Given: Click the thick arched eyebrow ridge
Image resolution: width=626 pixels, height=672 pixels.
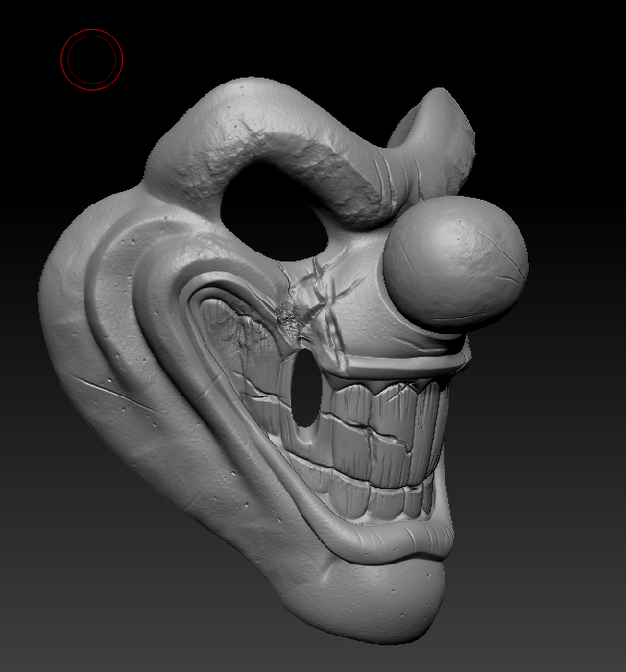Looking at the screenshot, I should pos(288,134).
